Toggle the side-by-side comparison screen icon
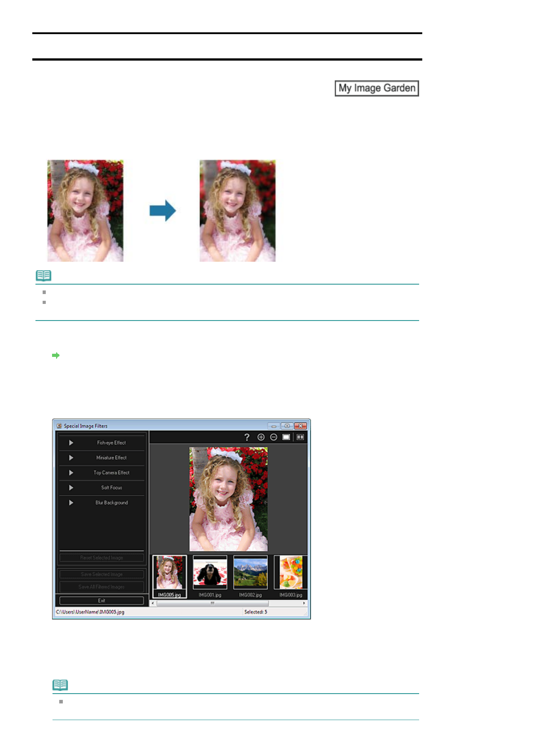 (300, 437)
